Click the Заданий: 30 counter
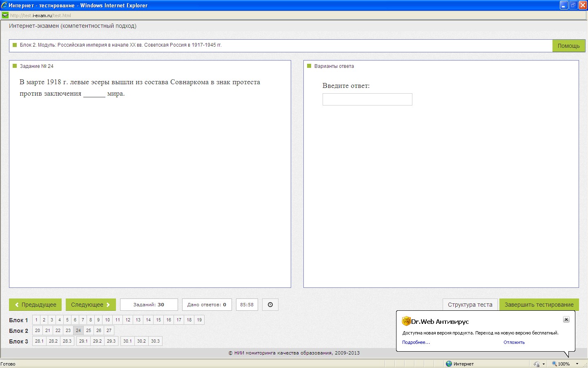Image resolution: width=588 pixels, height=368 pixels. coord(149,305)
